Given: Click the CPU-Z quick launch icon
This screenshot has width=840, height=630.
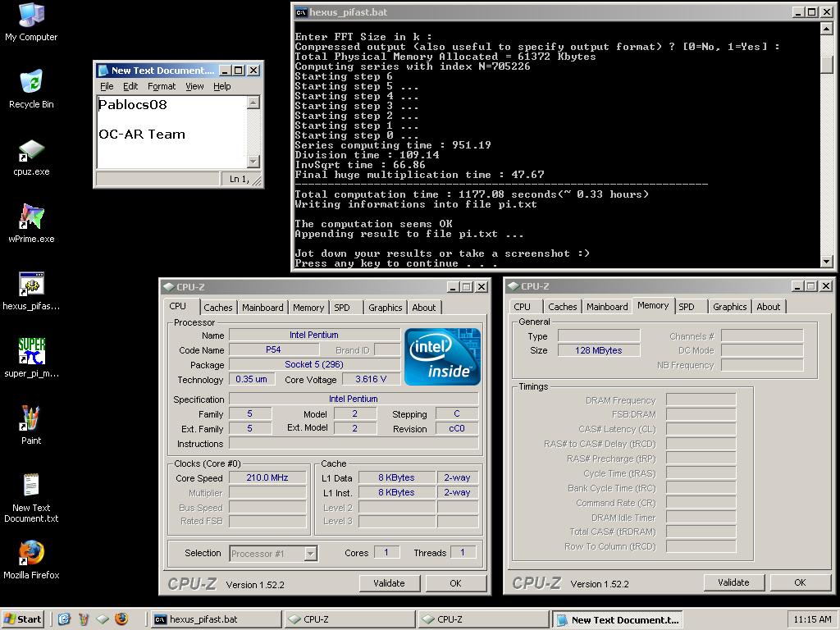Looking at the screenshot, I should 103,619.
